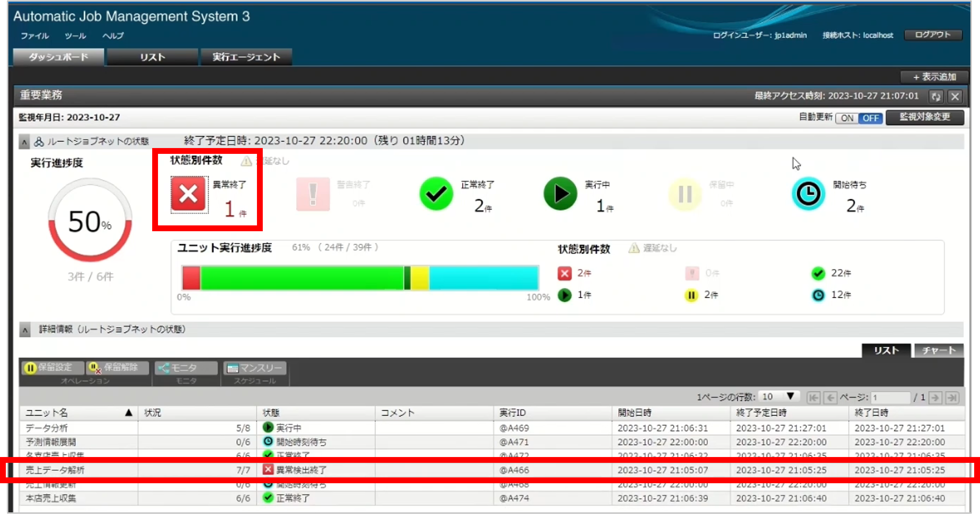This screenshot has width=980, height=514.
Task: Switch to the リスト top tab
Action: (153, 57)
